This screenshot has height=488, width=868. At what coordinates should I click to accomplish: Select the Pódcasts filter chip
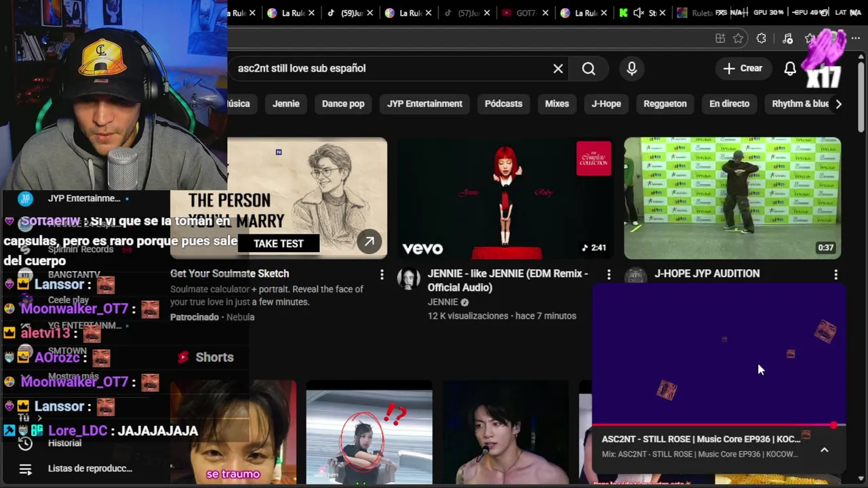503,104
